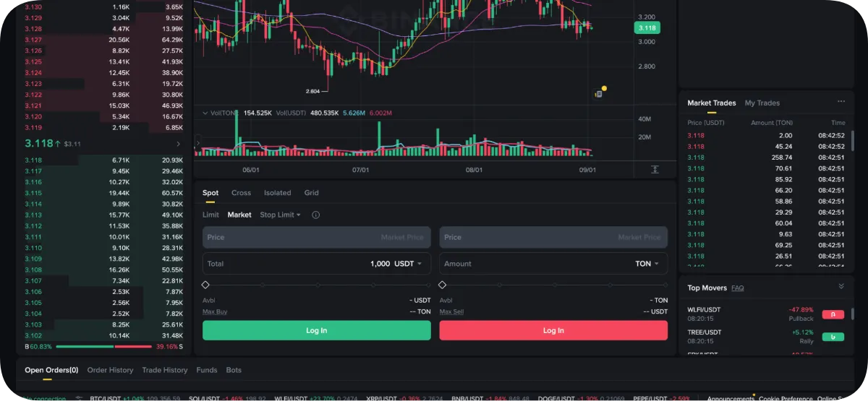
Task: Open the Market Trades three-dot options menu
Action: pyautogui.click(x=841, y=103)
